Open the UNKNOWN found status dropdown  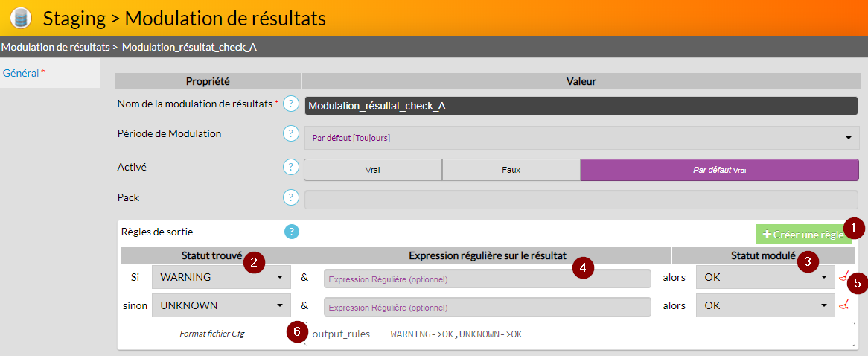point(220,305)
